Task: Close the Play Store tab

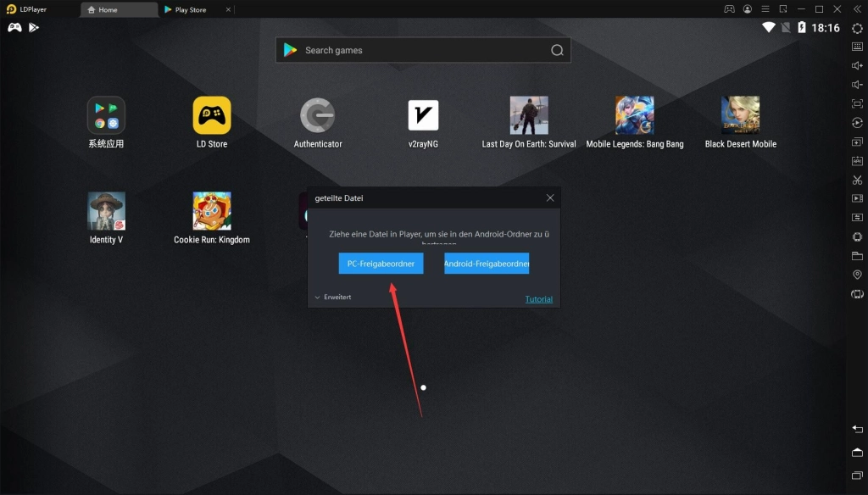Action: click(x=228, y=9)
